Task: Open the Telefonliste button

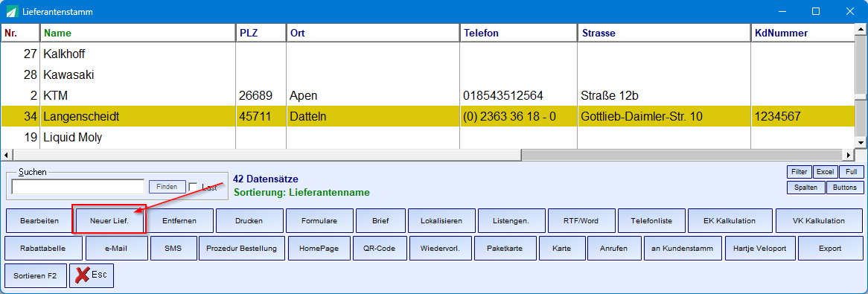Action: (651, 220)
